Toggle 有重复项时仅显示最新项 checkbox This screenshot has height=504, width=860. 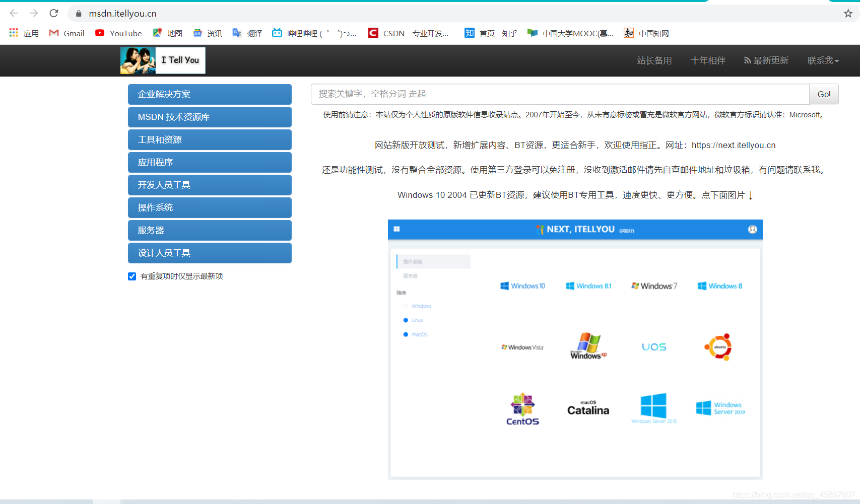coord(132,276)
